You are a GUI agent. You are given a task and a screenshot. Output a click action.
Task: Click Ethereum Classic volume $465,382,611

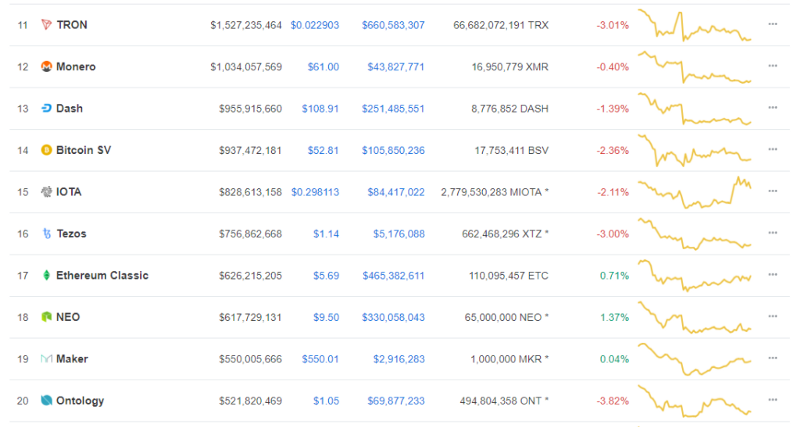[x=393, y=276]
